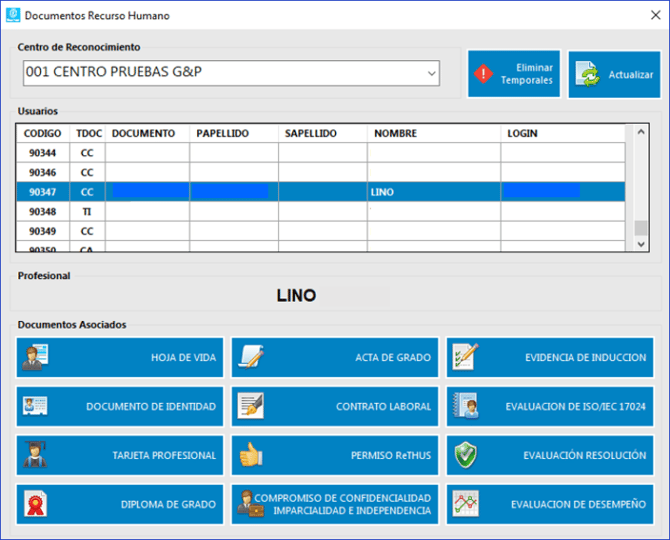Open the TARJETA PROFESIONAL document
This screenshot has width=670, height=540.
point(120,455)
